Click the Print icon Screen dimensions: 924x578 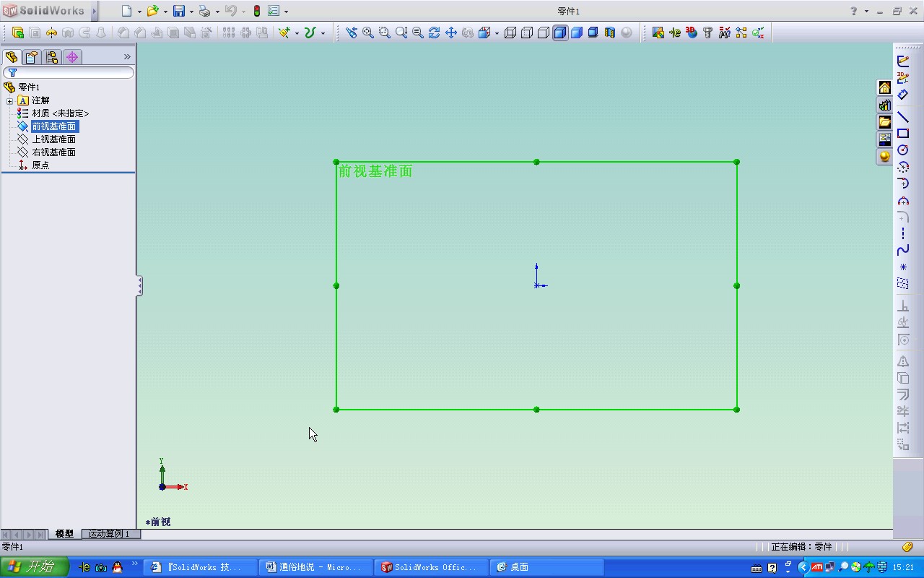[x=205, y=11]
